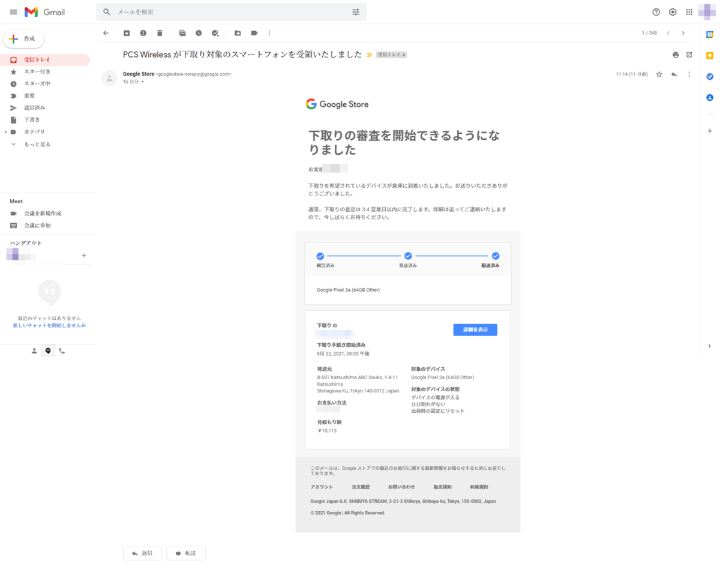Open toolbar more options menu
Image resolution: width=720 pixels, height=588 pixels.
(269, 33)
